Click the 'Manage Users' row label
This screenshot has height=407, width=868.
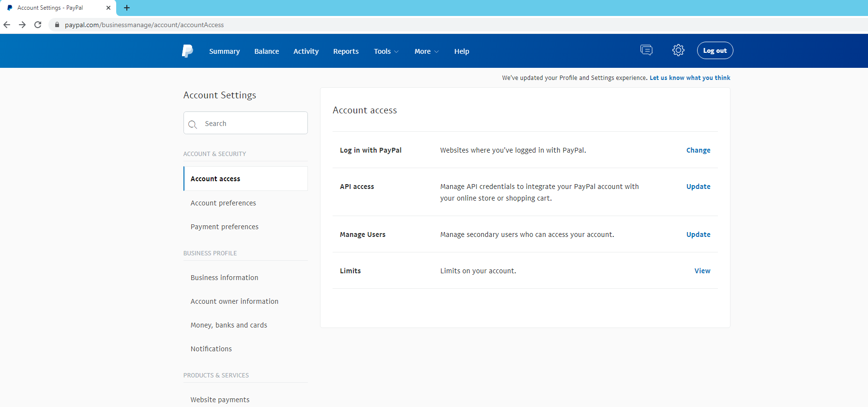pyautogui.click(x=363, y=235)
